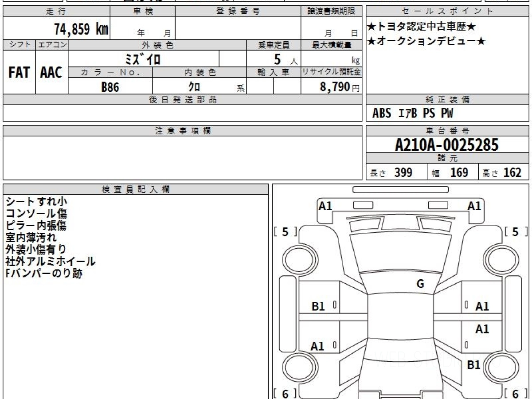Click the inspector note ピラー内張傷
Image resolution: width=532 pixels, height=399 pixels.
[x=36, y=226]
